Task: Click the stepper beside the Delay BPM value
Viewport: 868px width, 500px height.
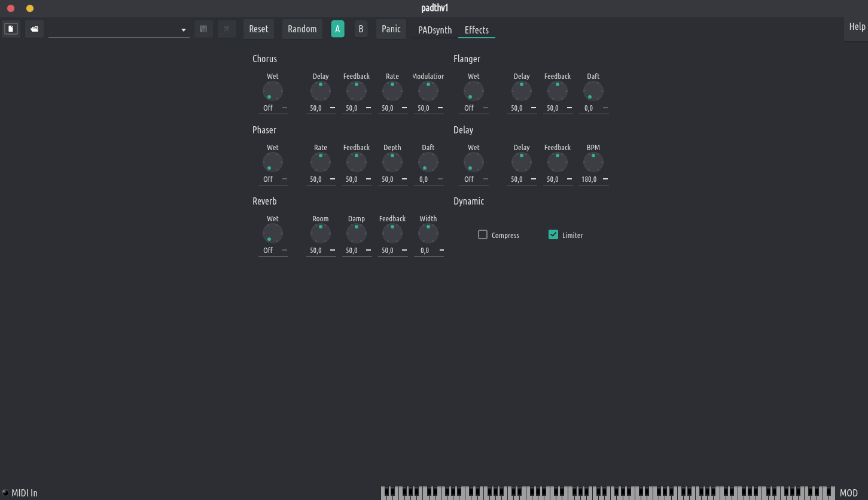Action: point(605,179)
